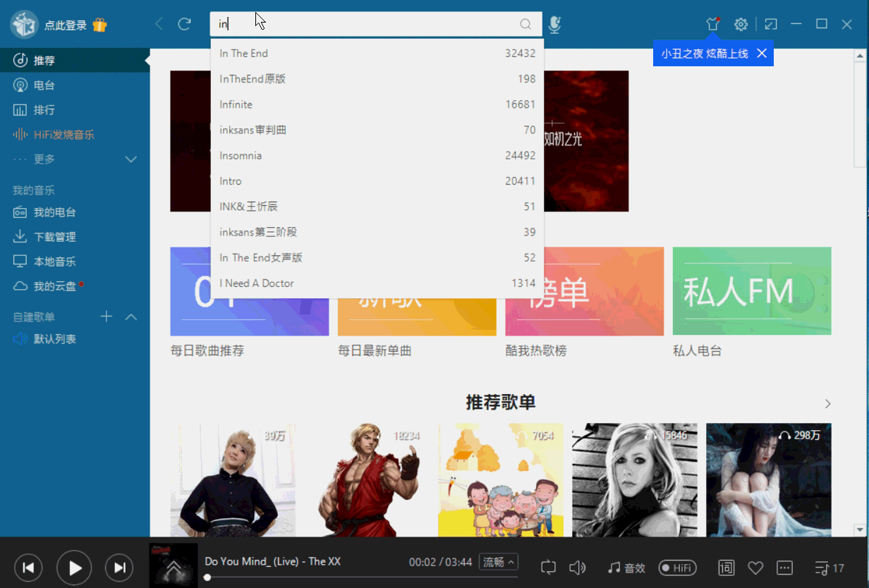This screenshot has height=588, width=869.
Task: Toggle the playback loop mode
Action: pos(548,568)
